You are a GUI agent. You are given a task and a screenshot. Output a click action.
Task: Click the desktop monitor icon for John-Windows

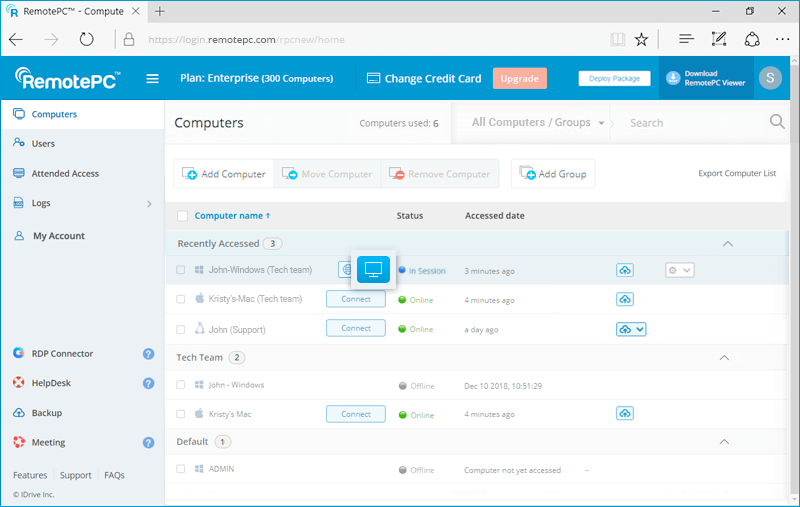[373, 269]
